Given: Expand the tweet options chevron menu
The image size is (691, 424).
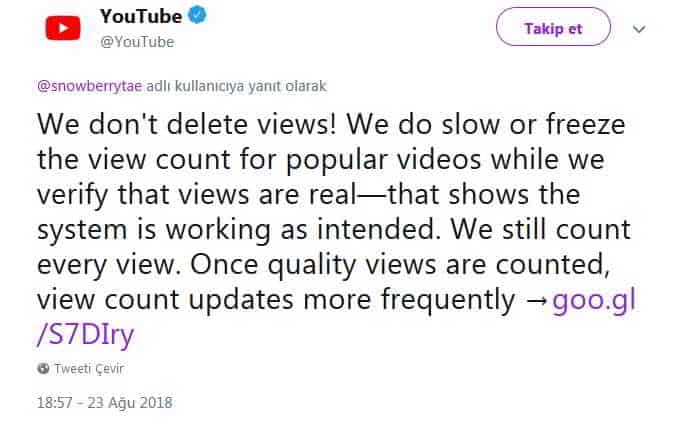Looking at the screenshot, I should [639, 29].
